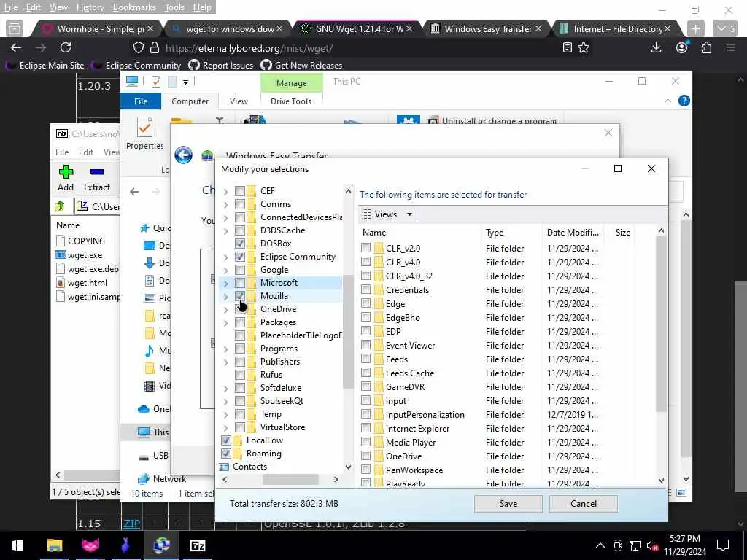
Task: Open Windows Start menu
Action: 18,545
